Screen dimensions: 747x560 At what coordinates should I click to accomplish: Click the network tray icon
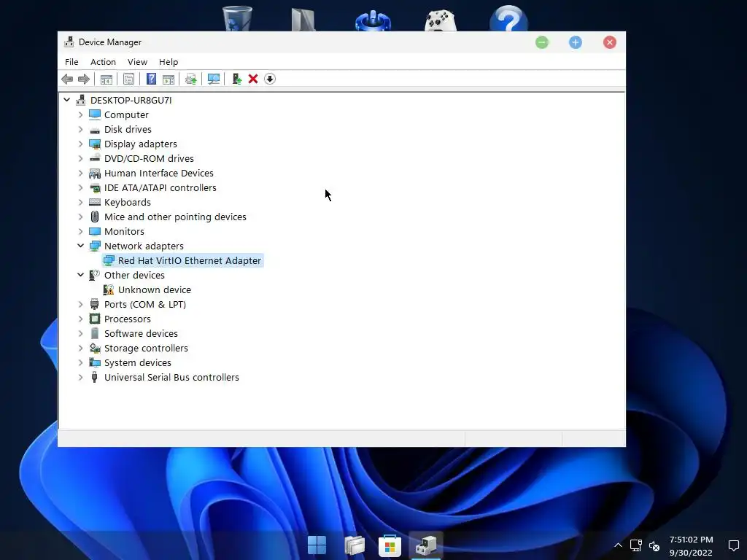pyautogui.click(x=636, y=545)
